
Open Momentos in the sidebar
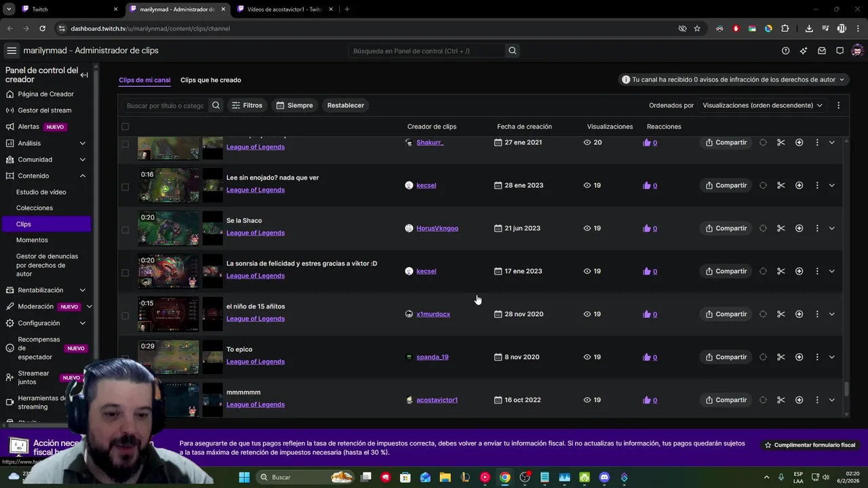click(32, 240)
